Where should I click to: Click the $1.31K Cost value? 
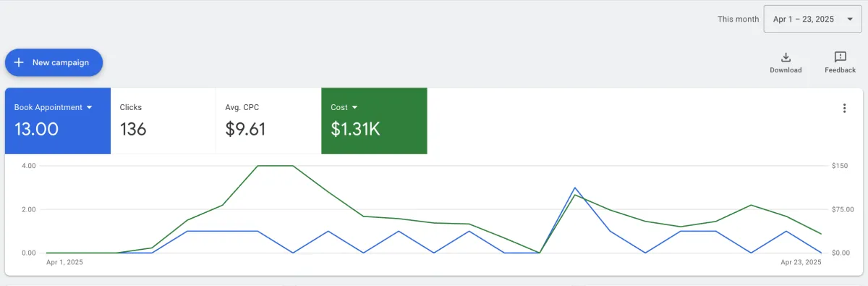[x=355, y=130]
